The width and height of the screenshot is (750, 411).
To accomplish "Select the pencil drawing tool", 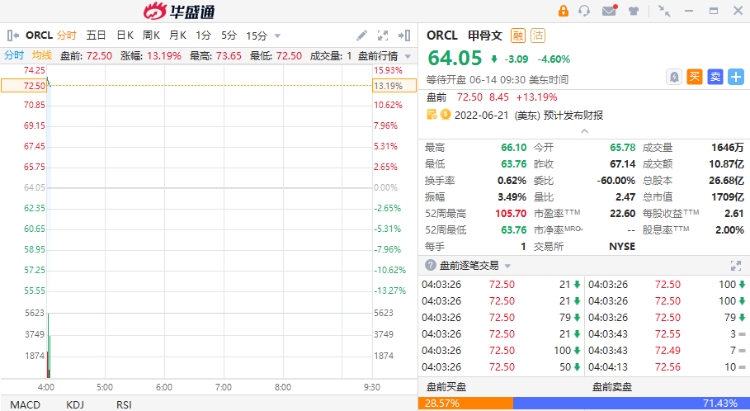I will coord(363,35).
